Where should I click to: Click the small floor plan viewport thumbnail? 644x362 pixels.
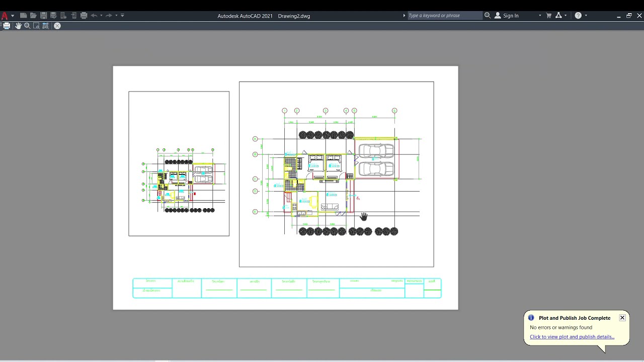click(x=179, y=163)
